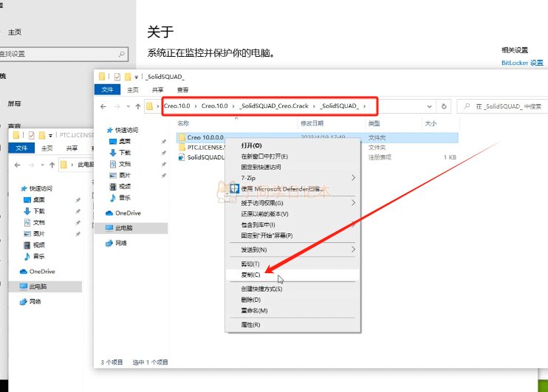Expand the address bar history dropdown
Viewport: 548px width, 392px height.
tap(430, 106)
